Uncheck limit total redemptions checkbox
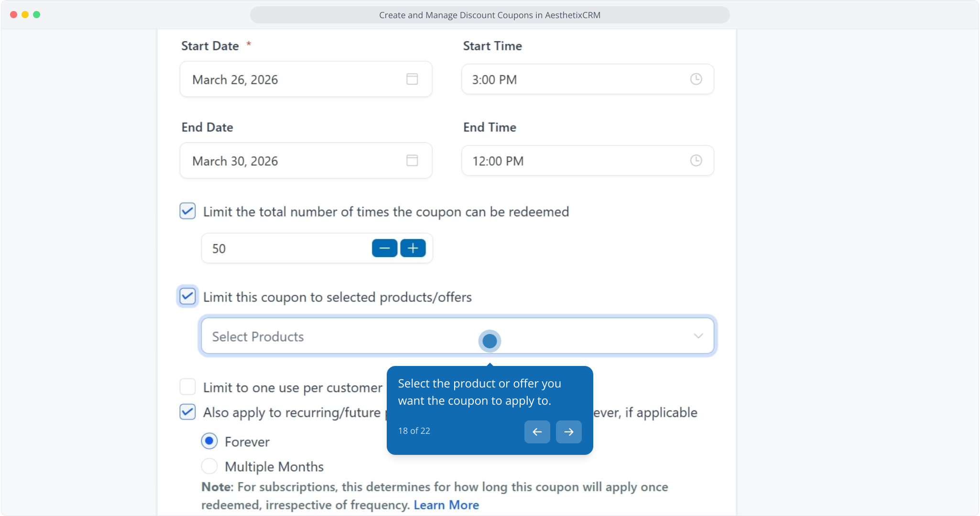This screenshot has width=980, height=516. click(187, 211)
